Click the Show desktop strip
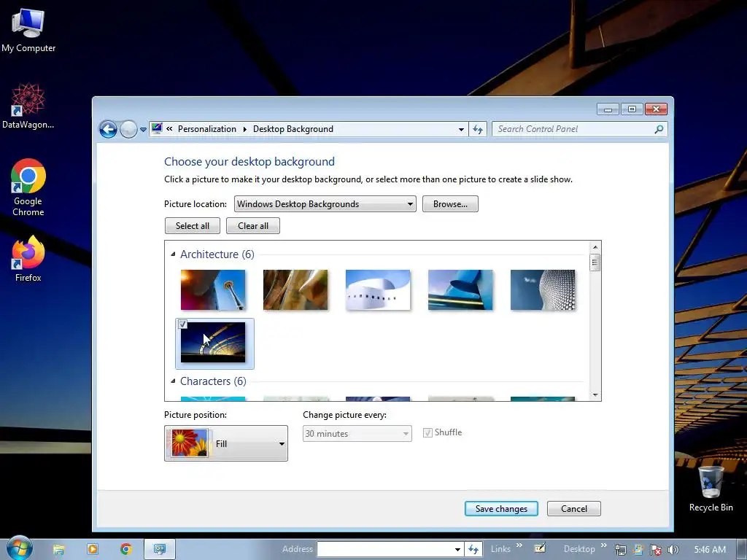This screenshot has height=560, width=747. point(742,549)
